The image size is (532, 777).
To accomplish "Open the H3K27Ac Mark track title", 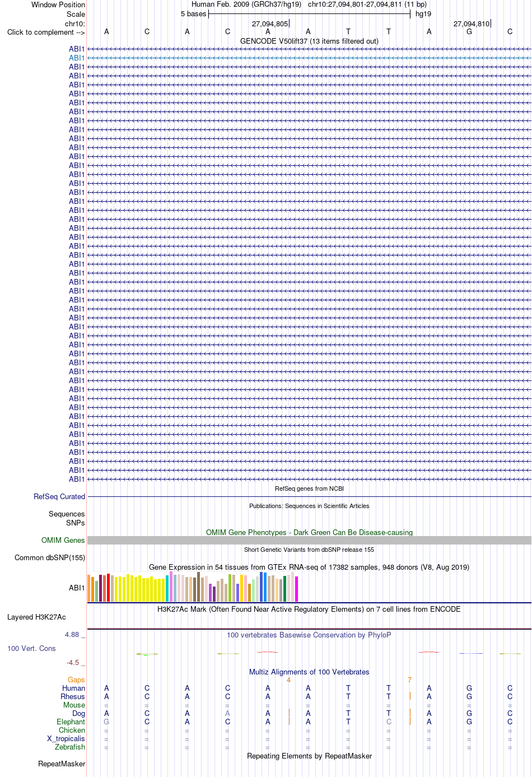I will pos(309,609).
